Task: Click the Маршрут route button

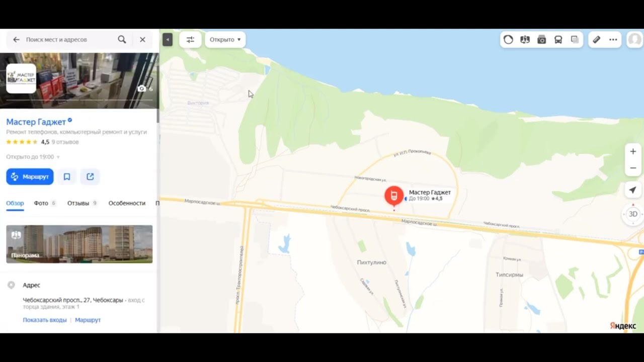Action: (30, 176)
